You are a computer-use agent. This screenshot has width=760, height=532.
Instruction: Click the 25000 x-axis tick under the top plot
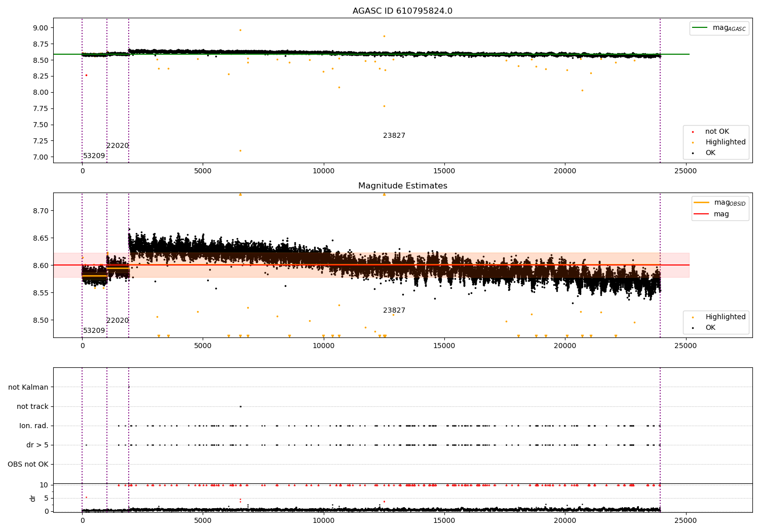point(686,171)
